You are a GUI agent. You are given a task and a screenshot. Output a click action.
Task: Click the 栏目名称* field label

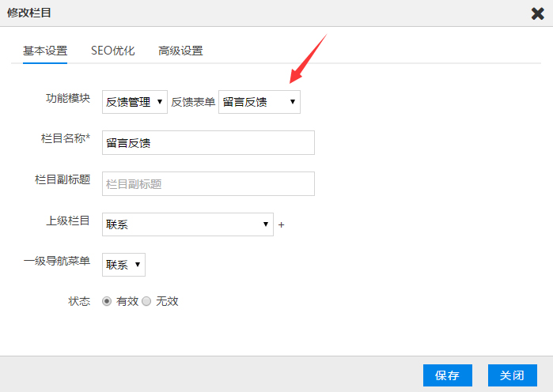(65, 140)
